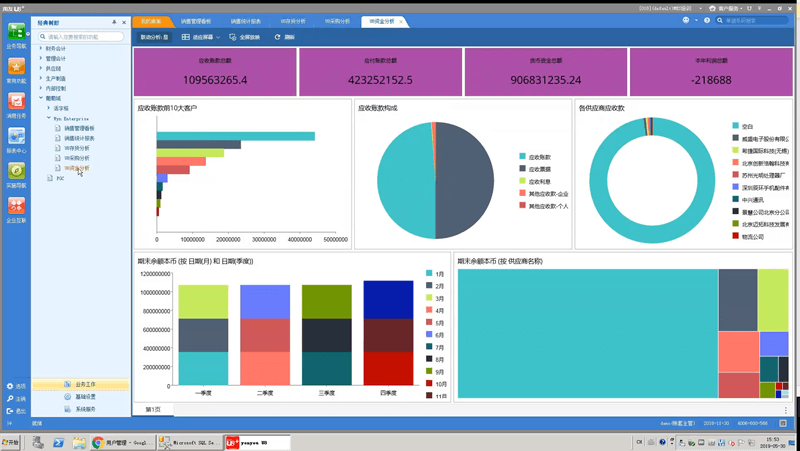Viewport: 800px width, 451px height.
Task: Select the 业务工作 section button
Action: (81, 384)
